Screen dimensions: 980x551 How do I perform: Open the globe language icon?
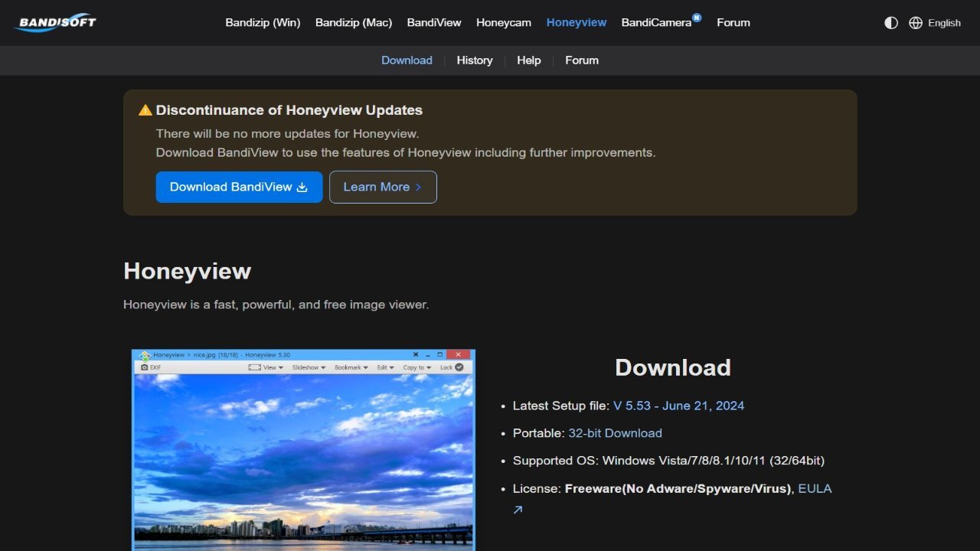pos(916,23)
